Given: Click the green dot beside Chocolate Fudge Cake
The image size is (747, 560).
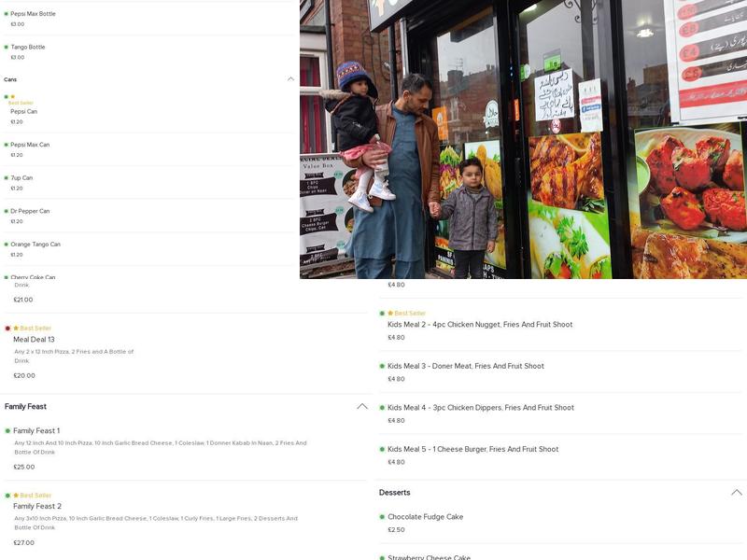Looking at the screenshot, I should 382,517.
